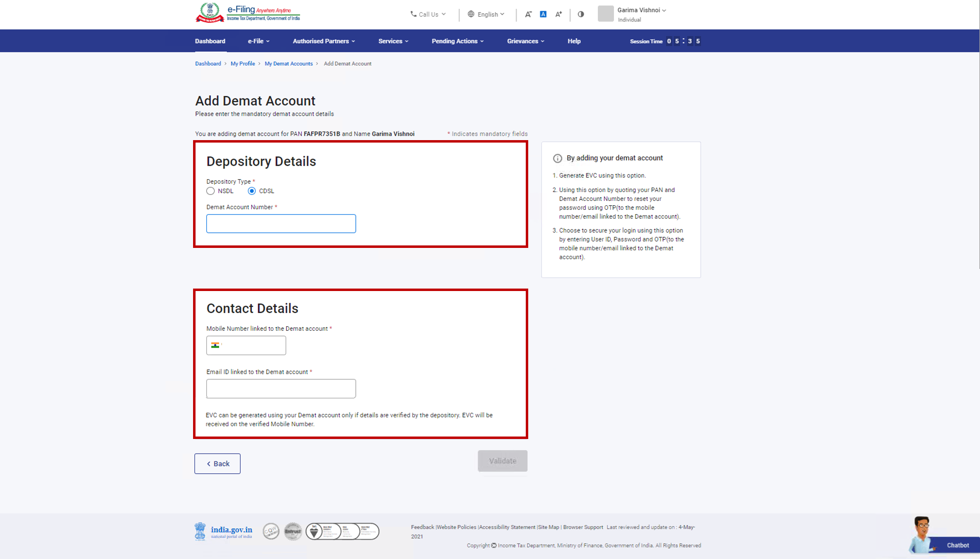Click the Validate button
Screen dimensions: 980x559
(503, 461)
